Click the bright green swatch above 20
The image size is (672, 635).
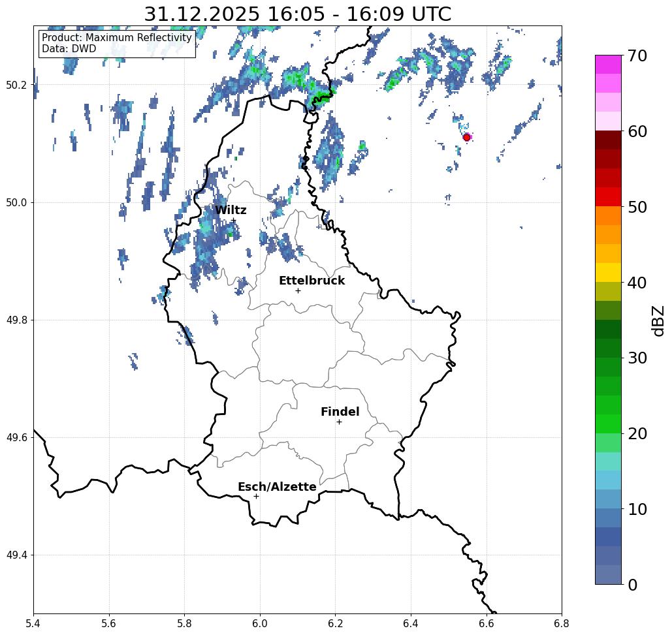tap(608, 424)
